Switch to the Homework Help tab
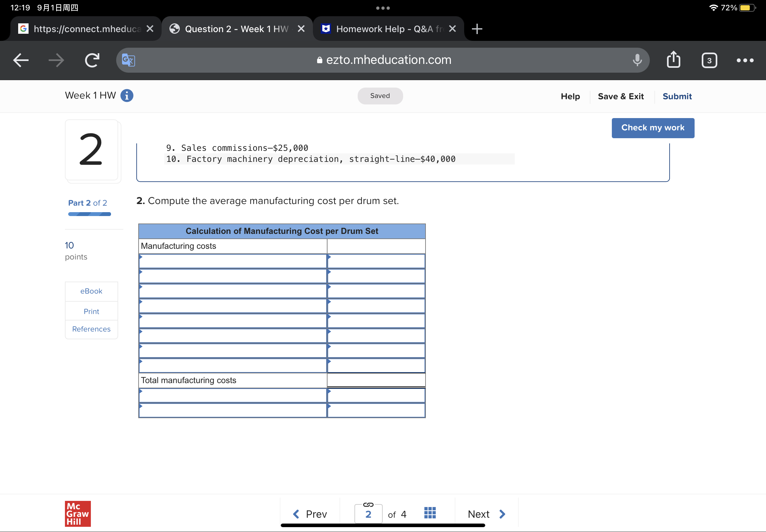 [x=384, y=29]
